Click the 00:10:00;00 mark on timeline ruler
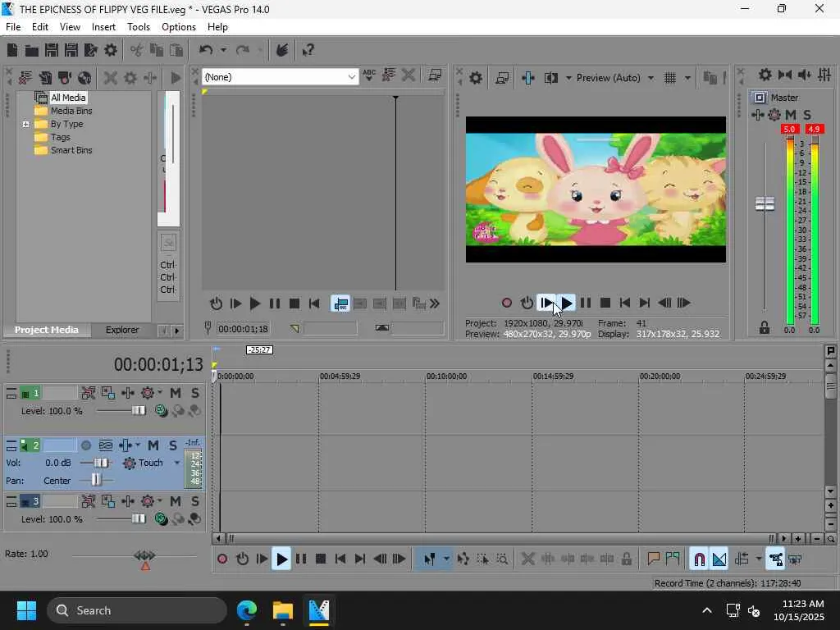This screenshot has width=840, height=630. pyautogui.click(x=446, y=377)
